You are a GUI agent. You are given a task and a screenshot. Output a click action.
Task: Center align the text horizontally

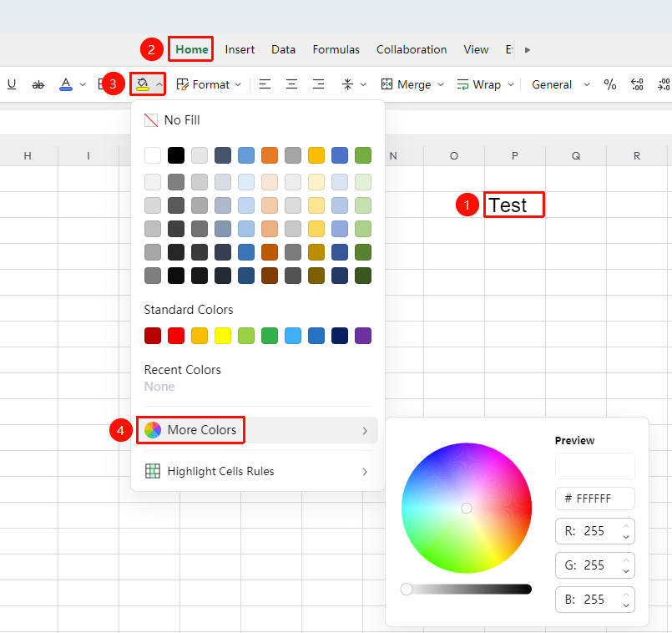tap(291, 84)
